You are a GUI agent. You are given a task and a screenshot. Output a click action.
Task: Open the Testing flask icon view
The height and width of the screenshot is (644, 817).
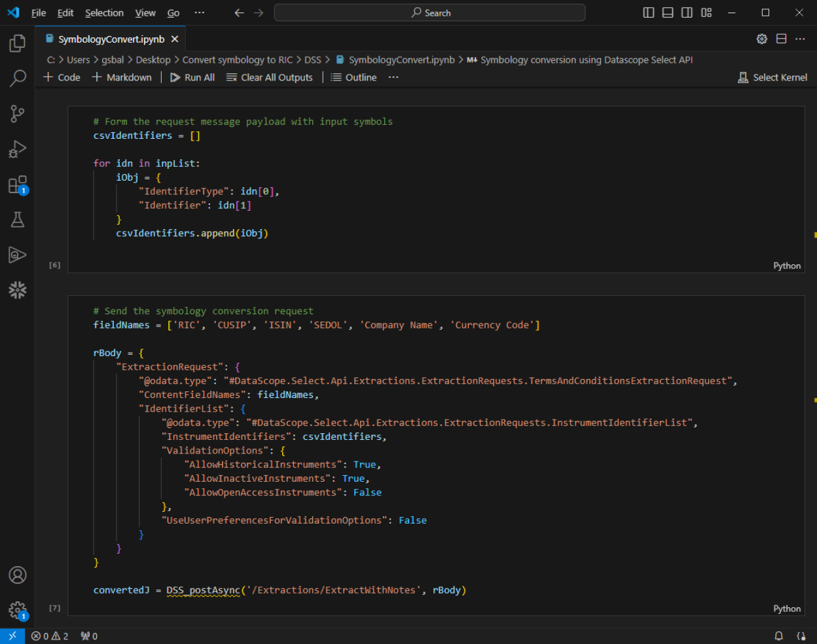coord(18,220)
